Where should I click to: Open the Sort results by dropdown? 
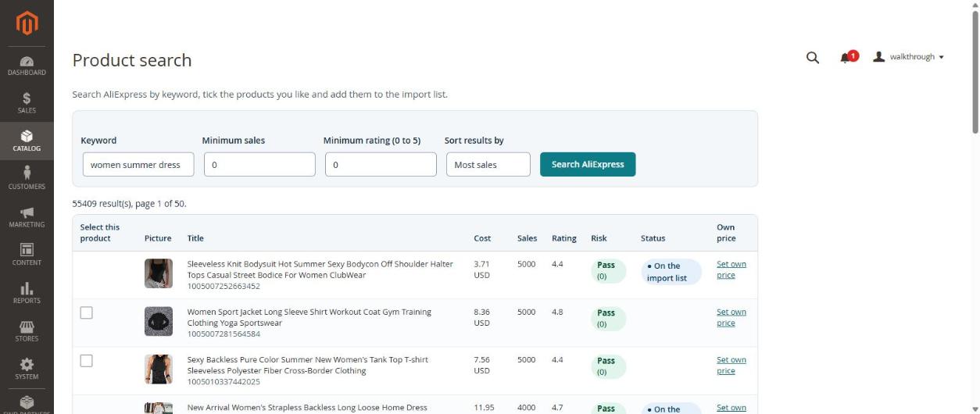[488, 164]
